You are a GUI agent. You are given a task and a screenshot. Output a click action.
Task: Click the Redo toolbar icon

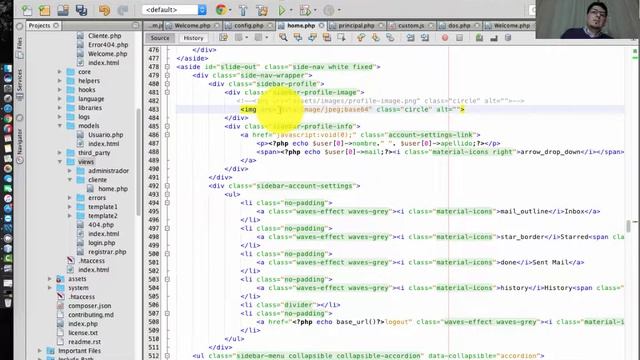[122, 10]
